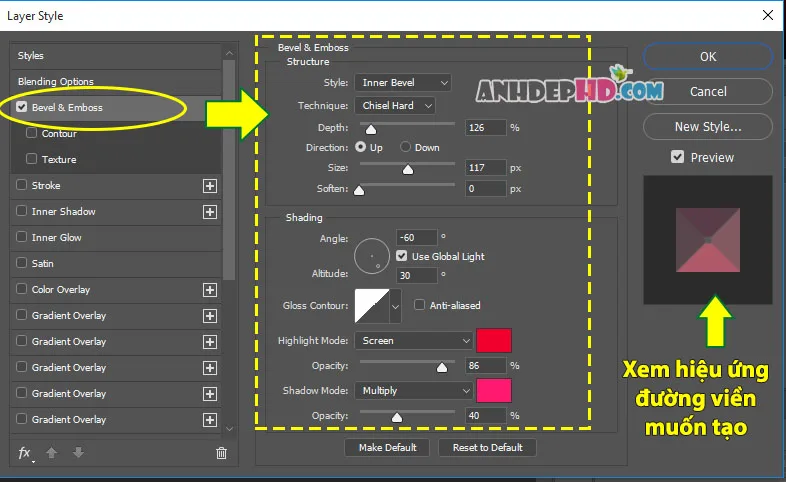786x482 pixels.
Task: Select the Inner Glow effect row label
Action: click(x=57, y=237)
